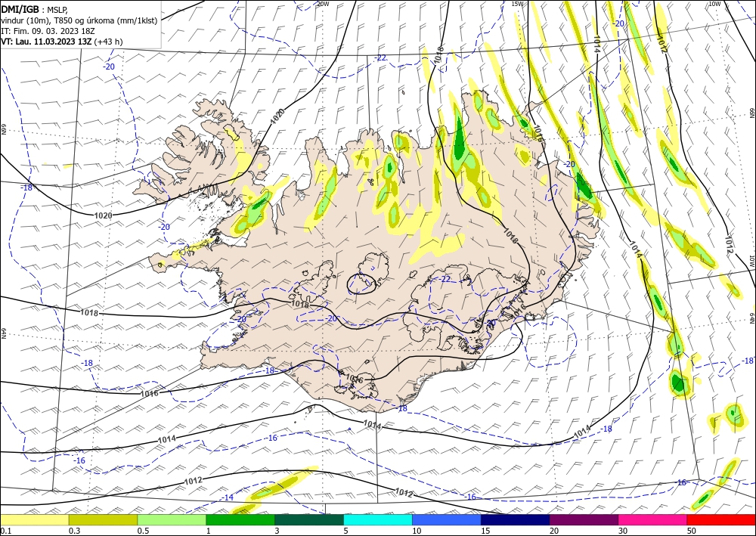Click the legend value "20" under the colorbar

tap(554, 531)
